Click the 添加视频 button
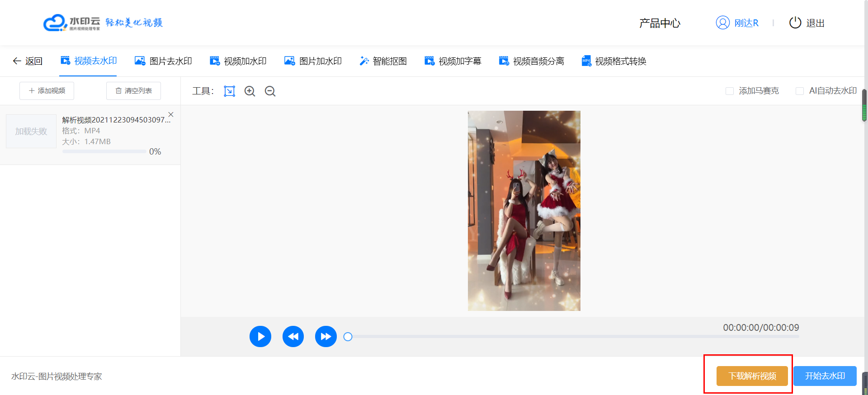The image size is (868, 395). [47, 91]
